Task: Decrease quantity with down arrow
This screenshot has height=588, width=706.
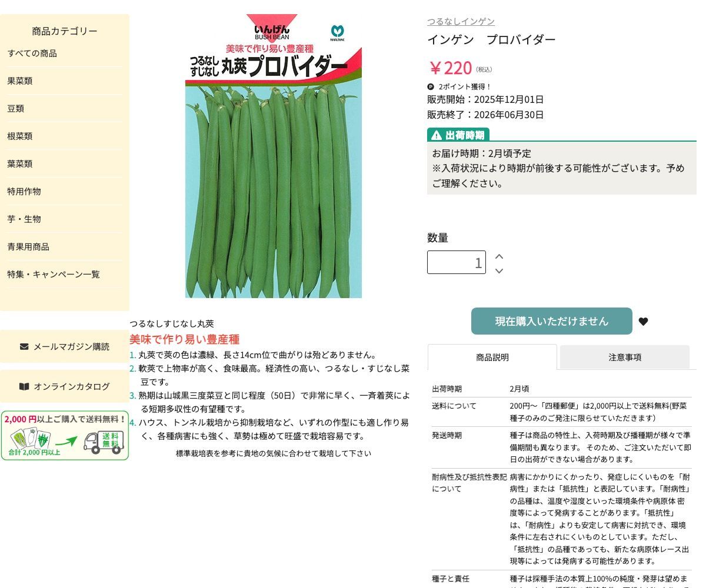Action: [x=499, y=270]
